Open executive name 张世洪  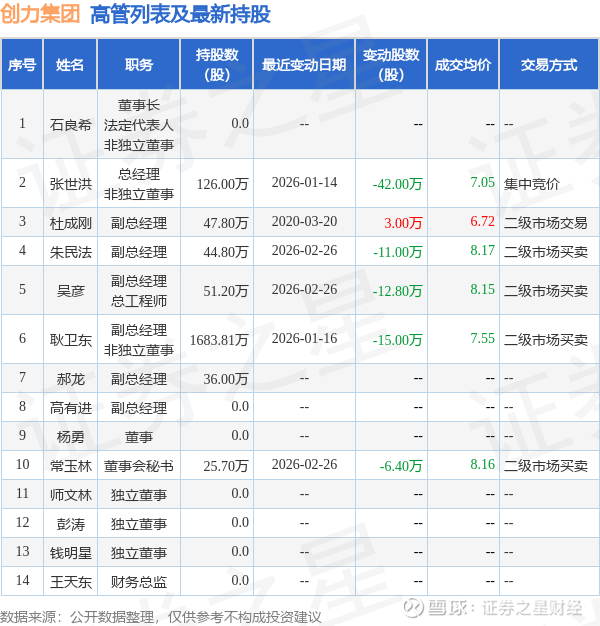pos(70,184)
